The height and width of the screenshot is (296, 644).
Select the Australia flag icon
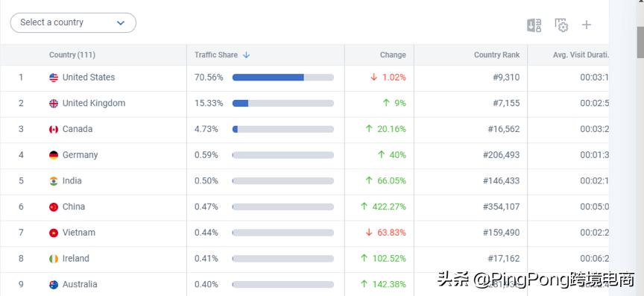click(x=54, y=285)
